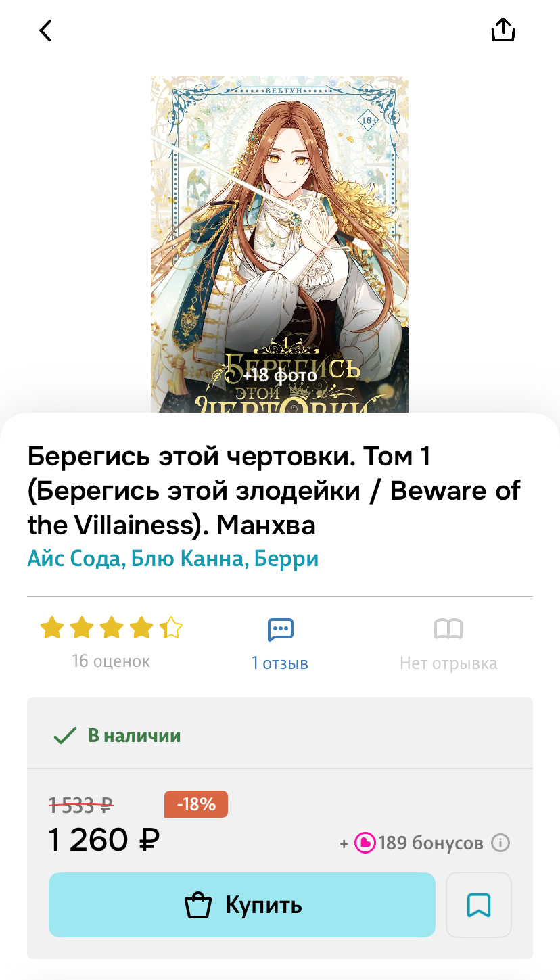Screen dimensions: 560x980
Task: Tap the green In-stock checkmark icon
Action: tap(65, 736)
